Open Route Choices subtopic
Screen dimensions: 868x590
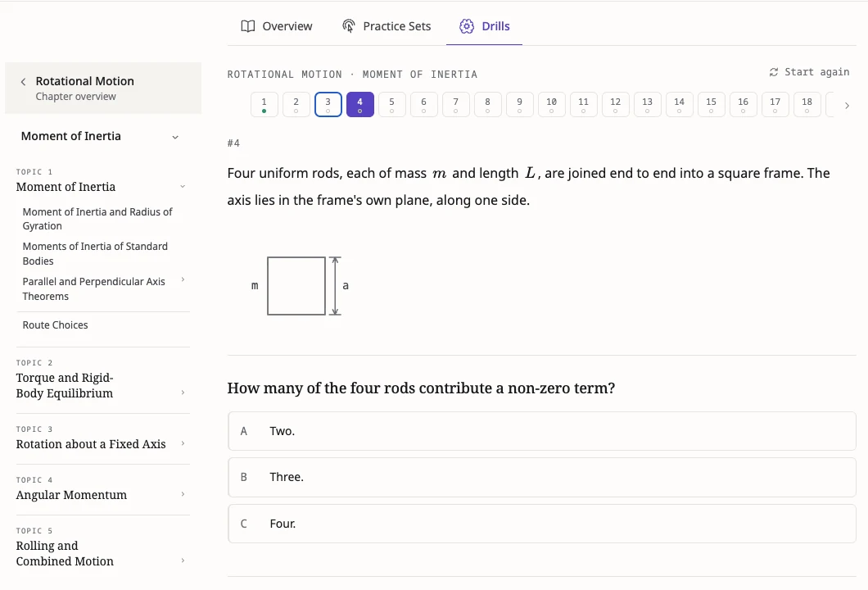(x=56, y=325)
